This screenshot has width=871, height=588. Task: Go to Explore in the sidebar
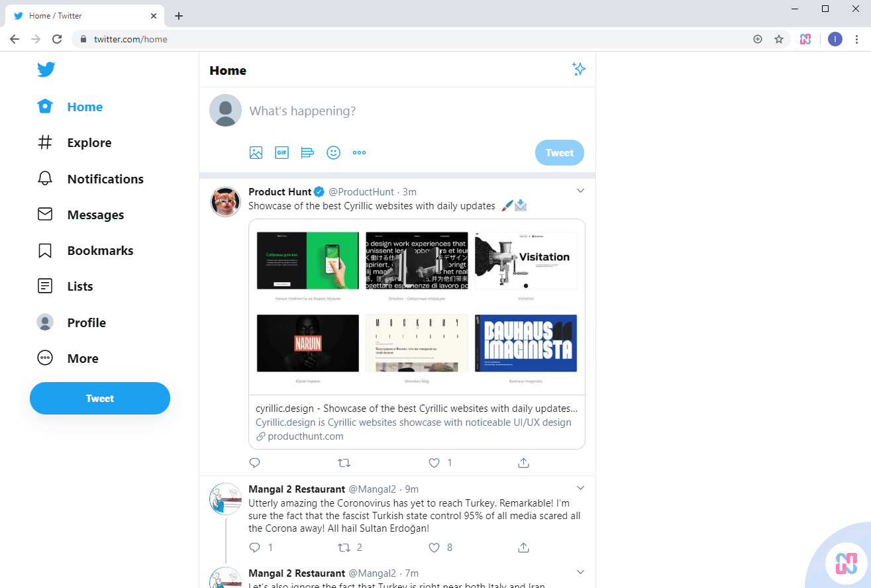[x=75, y=142]
